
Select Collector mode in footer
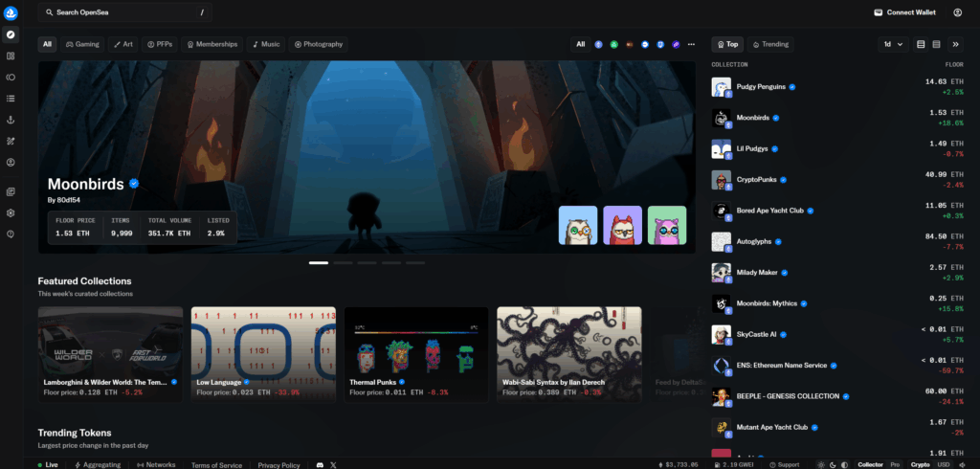[x=871, y=464]
